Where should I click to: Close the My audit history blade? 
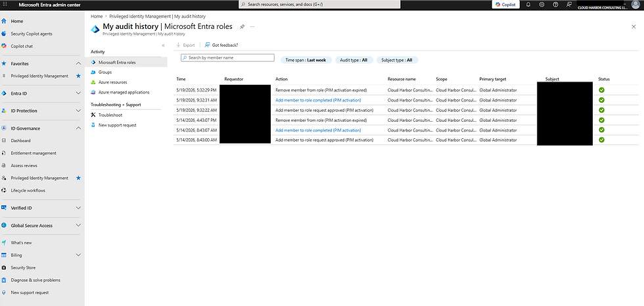coord(633,26)
